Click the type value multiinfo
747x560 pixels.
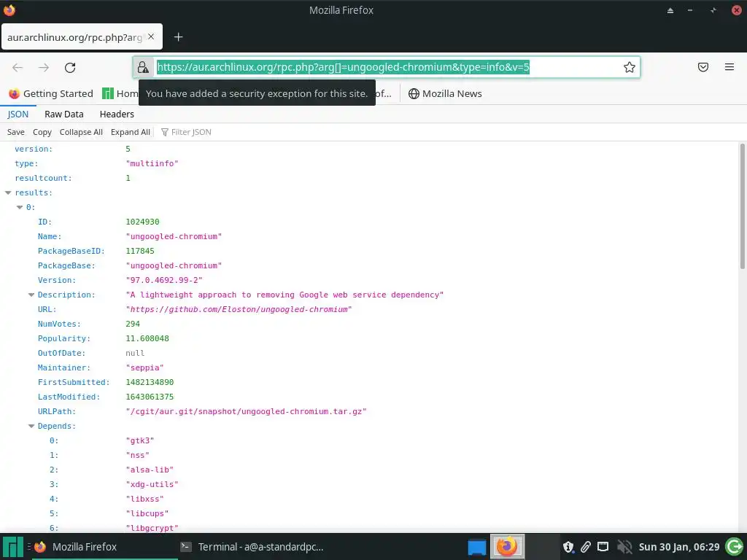point(152,163)
